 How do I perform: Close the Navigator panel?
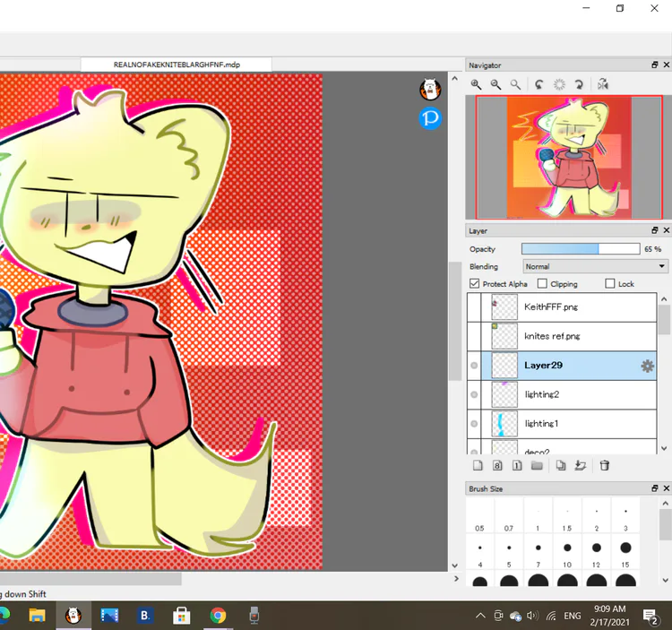[x=667, y=65]
